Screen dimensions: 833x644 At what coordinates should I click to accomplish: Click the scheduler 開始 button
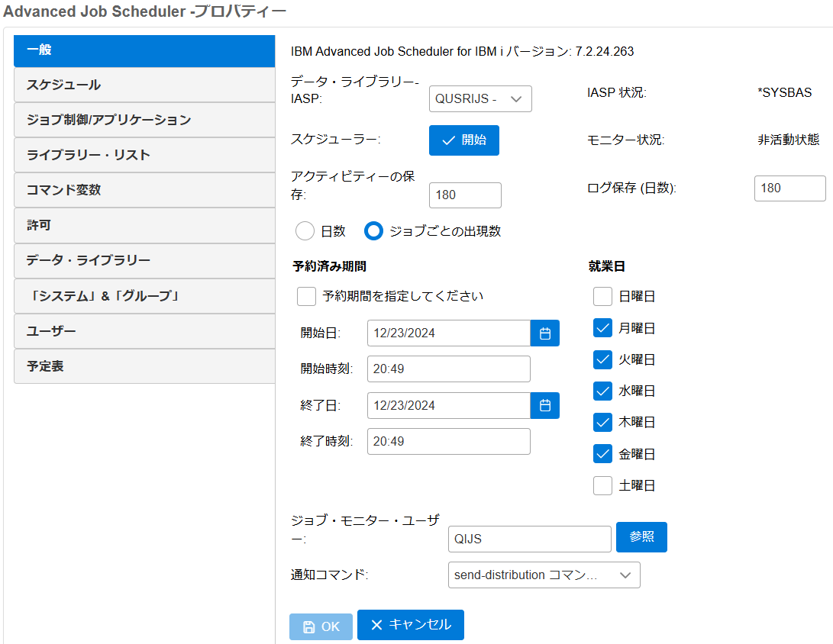coord(463,140)
